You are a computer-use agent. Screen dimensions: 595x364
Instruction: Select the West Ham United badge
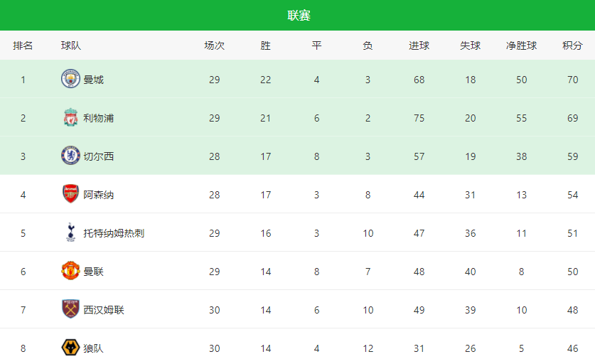point(70,309)
